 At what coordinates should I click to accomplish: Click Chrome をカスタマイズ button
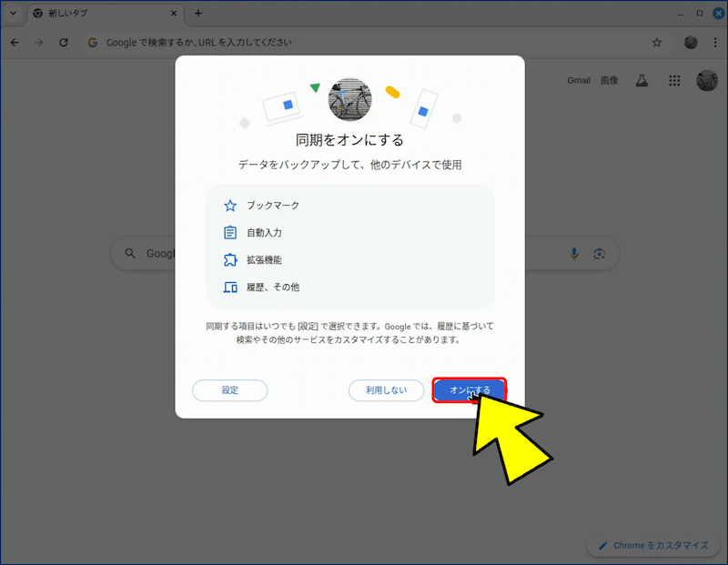point(652,545)
